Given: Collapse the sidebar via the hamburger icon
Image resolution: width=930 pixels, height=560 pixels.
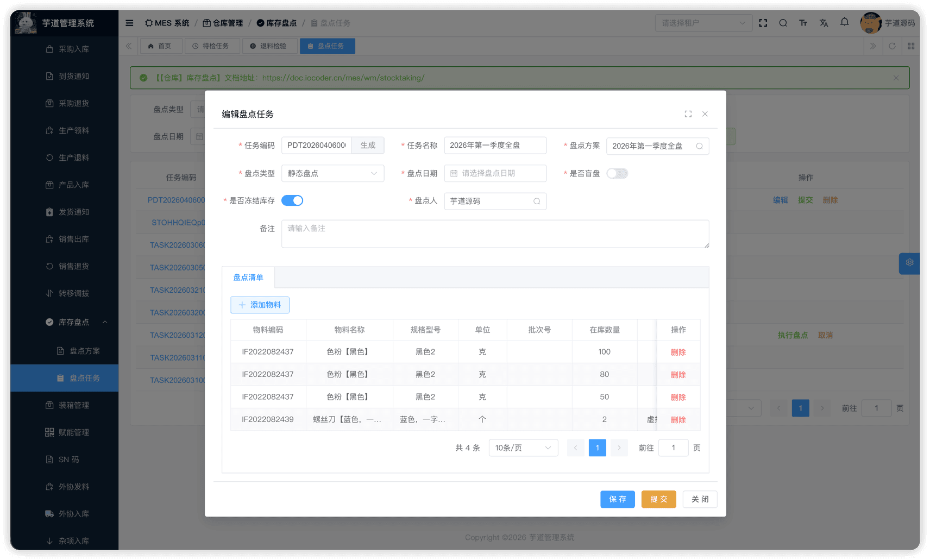Looking at the screenshot, I should [x=129, y=22].
